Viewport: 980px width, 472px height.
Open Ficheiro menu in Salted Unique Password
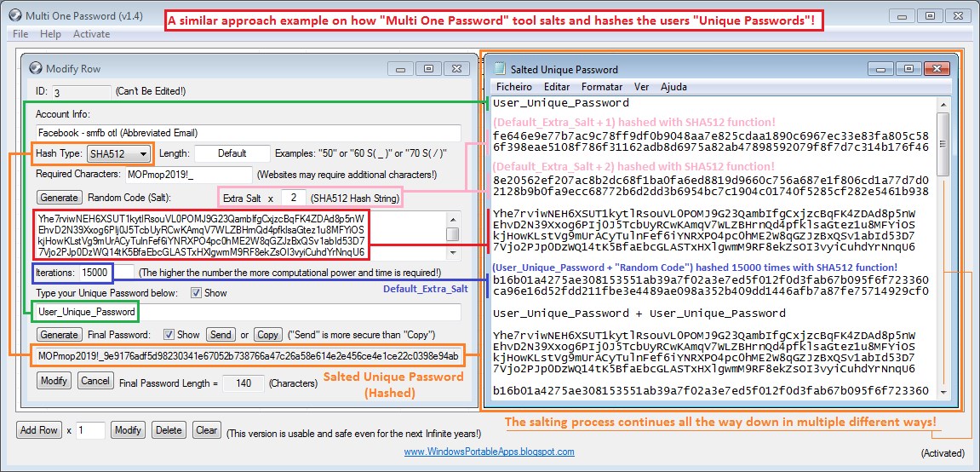click(x=514, y=87)
